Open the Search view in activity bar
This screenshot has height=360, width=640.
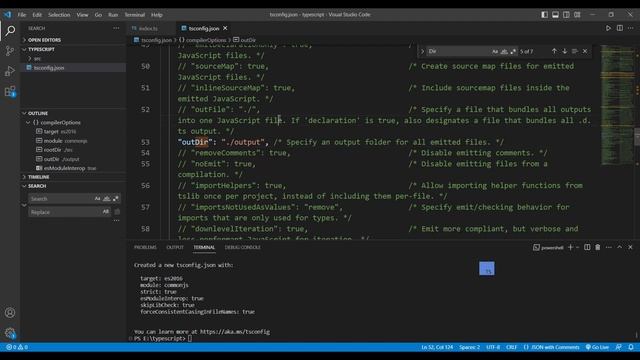(x=10, y=31)
